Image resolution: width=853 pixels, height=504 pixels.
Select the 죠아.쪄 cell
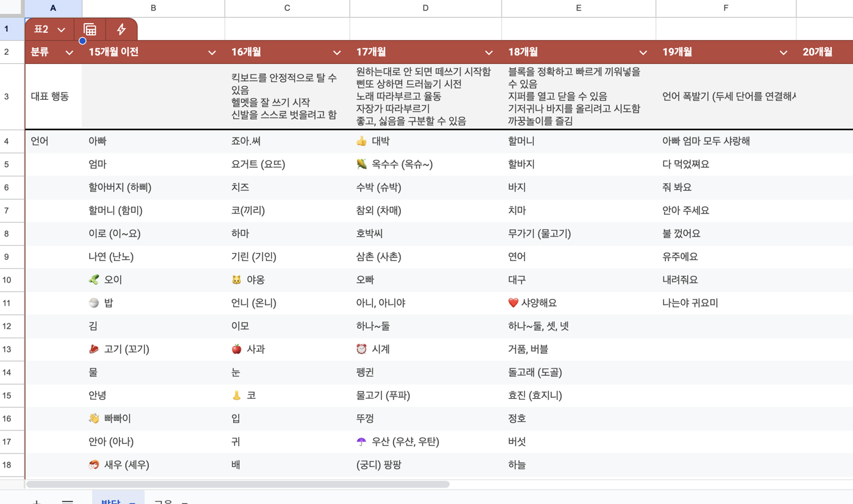click(x=287, y=141)
